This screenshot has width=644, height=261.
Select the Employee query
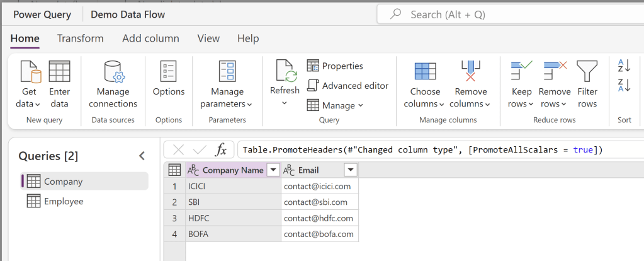click(63, 201)
